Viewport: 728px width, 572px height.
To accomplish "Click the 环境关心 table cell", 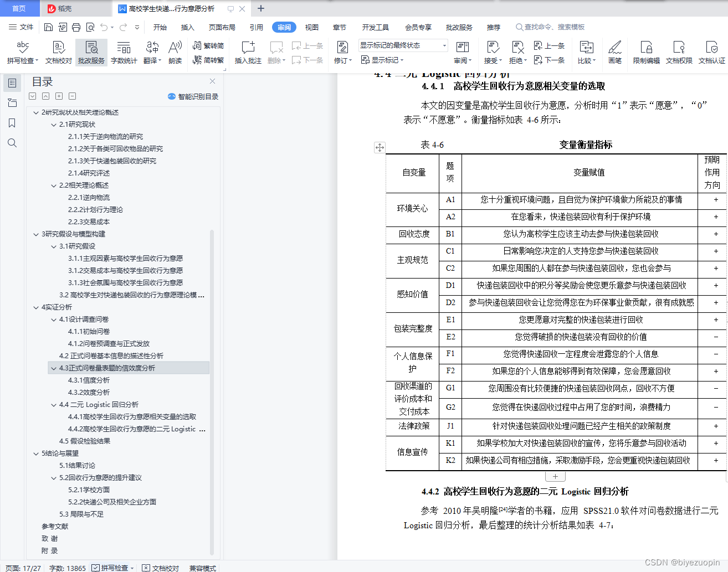I will (x=412, y=209).
